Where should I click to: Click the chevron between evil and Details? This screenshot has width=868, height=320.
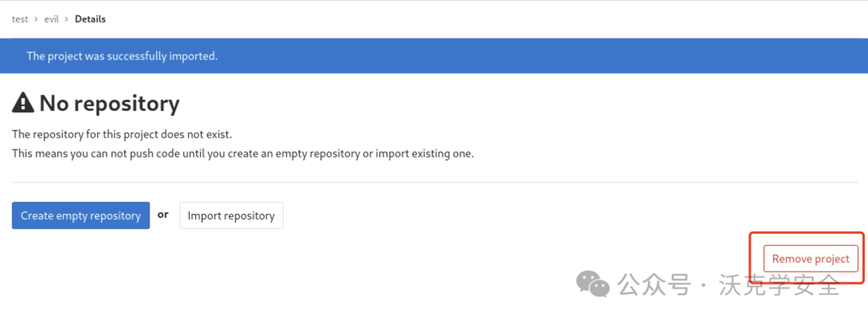[x=67, y=18]
